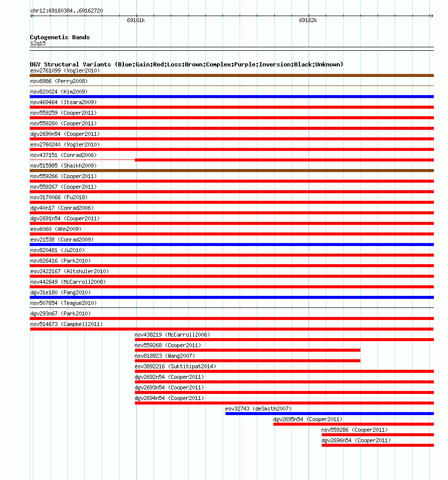Click dgv2696n54 (Cooper2011) label
448x480 pixels.
point(356,441)
